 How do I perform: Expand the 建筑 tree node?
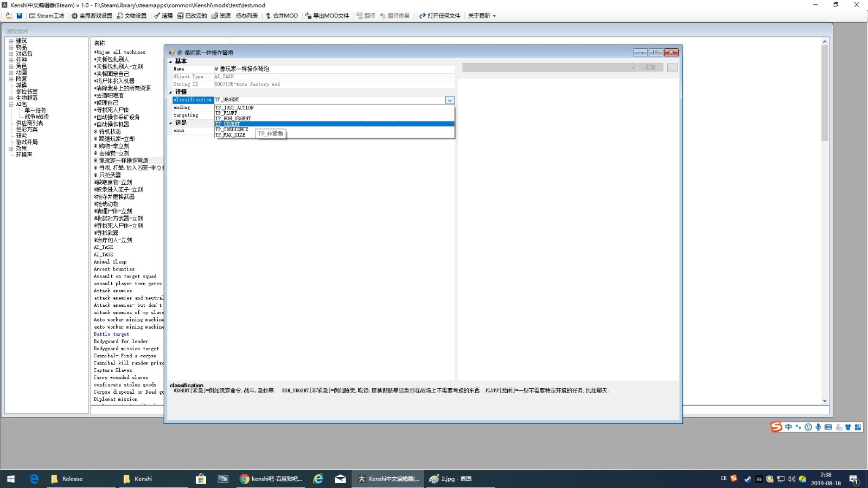coord(11,41)
